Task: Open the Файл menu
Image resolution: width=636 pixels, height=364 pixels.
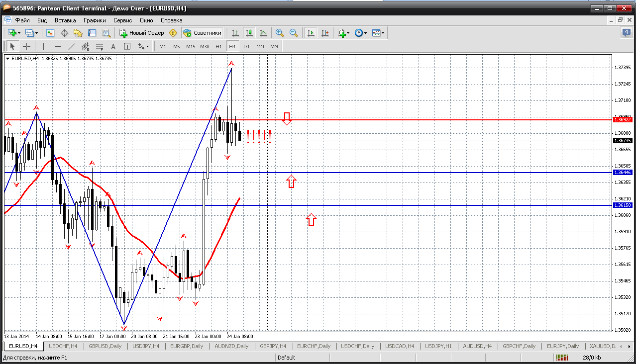Action: (22, 20)
